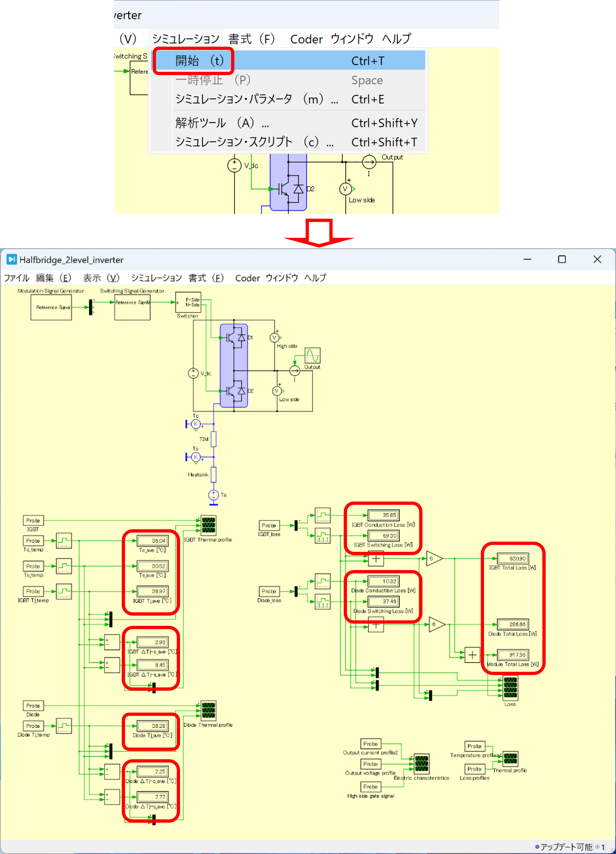Click the IGBT Thermal profile scope block
Screen dimensions: 616x854
click(x=208, y=525)
